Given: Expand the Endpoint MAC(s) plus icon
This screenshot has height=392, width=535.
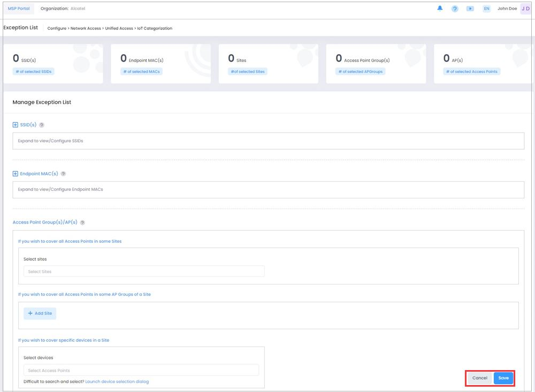Looking at the screenshot, I should [x=16, y=174].
